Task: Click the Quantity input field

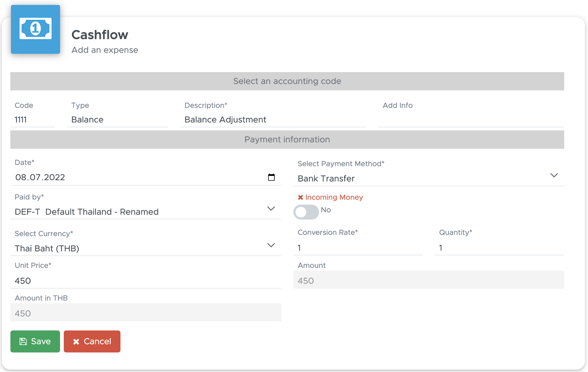Action: click(x=499, y=248)
